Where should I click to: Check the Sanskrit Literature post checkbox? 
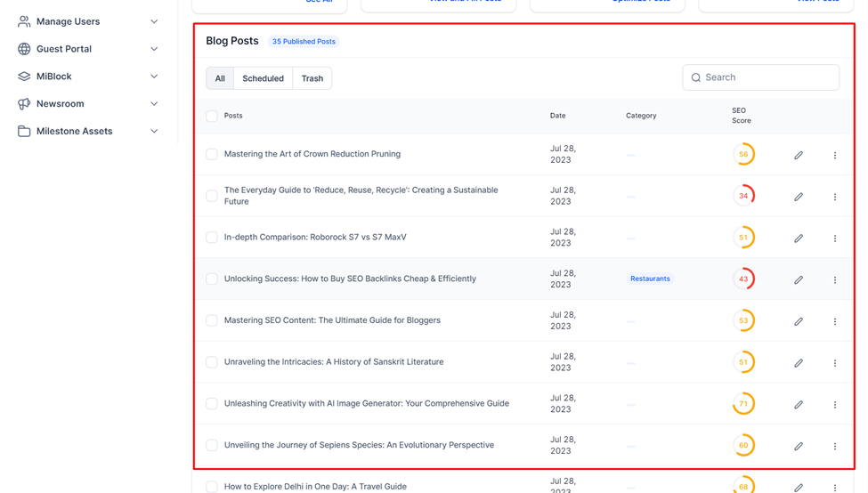pos(212,362)
